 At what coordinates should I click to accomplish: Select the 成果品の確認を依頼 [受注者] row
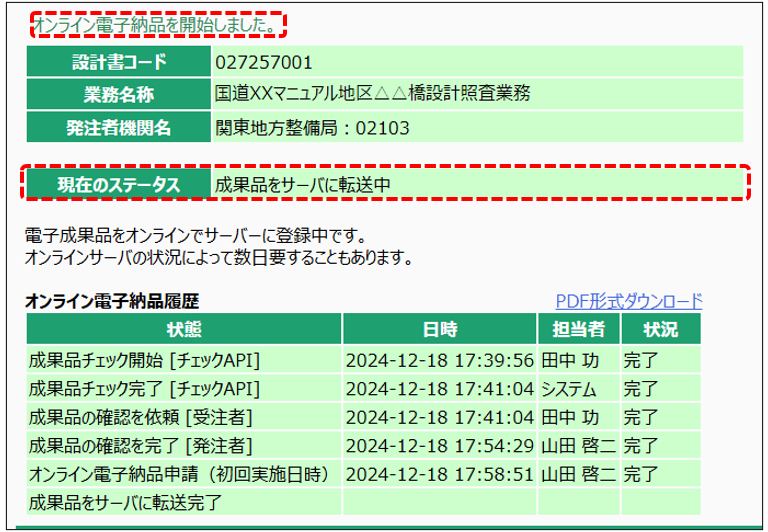pos(140,417)
